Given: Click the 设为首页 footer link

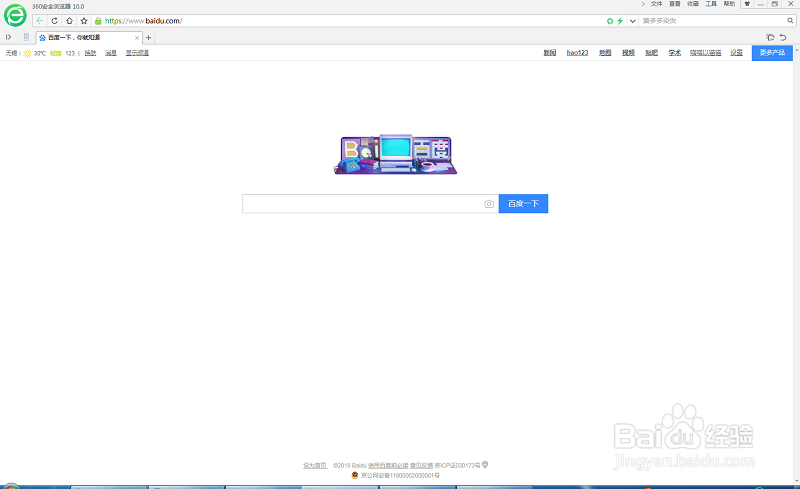Looking at the screenshot, I should tap(315, 466).
